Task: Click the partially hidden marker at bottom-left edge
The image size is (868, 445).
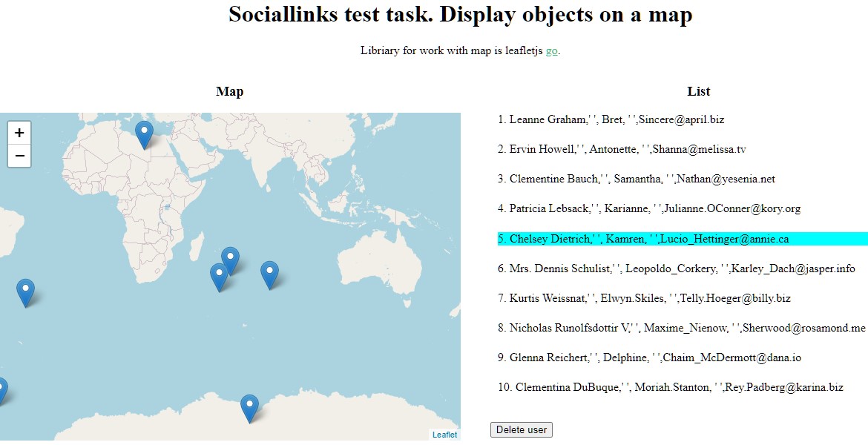Action: (2, 392)
